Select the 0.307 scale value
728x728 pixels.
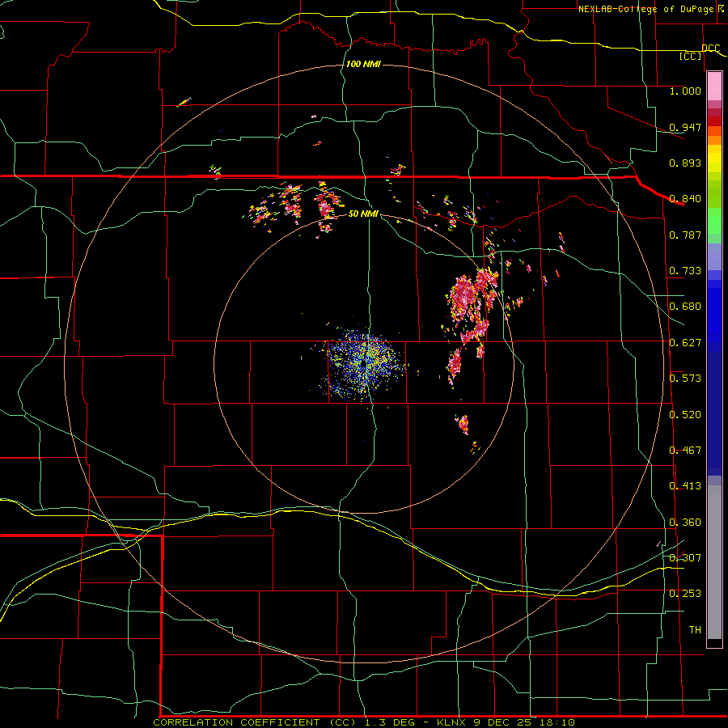click(x=685, y=557)
